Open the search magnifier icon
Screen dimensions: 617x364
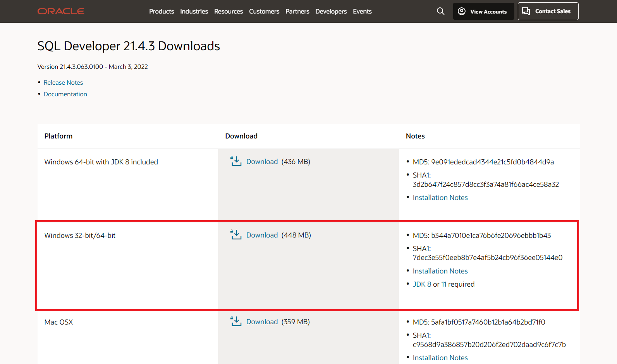pos(440,11)
